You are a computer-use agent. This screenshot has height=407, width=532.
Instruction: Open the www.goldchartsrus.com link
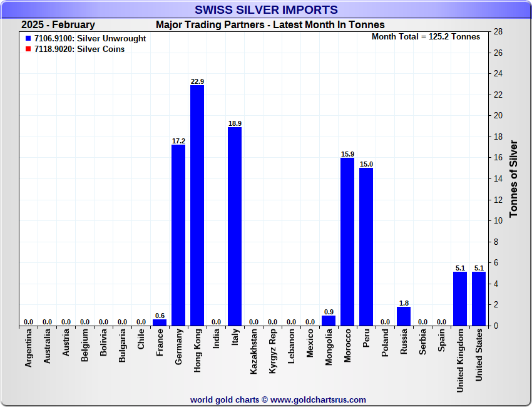tap(318, 399)
